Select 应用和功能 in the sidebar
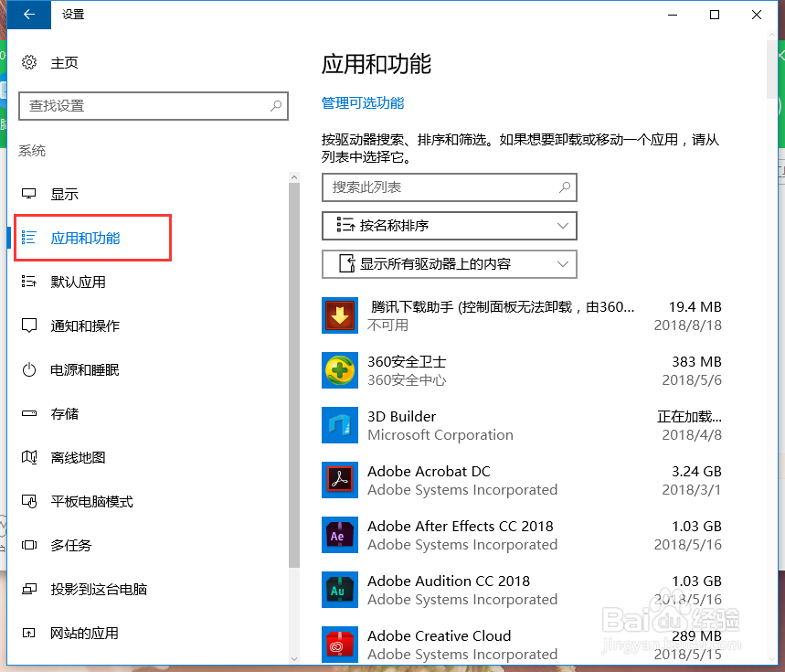 click(x=85, y=238)
